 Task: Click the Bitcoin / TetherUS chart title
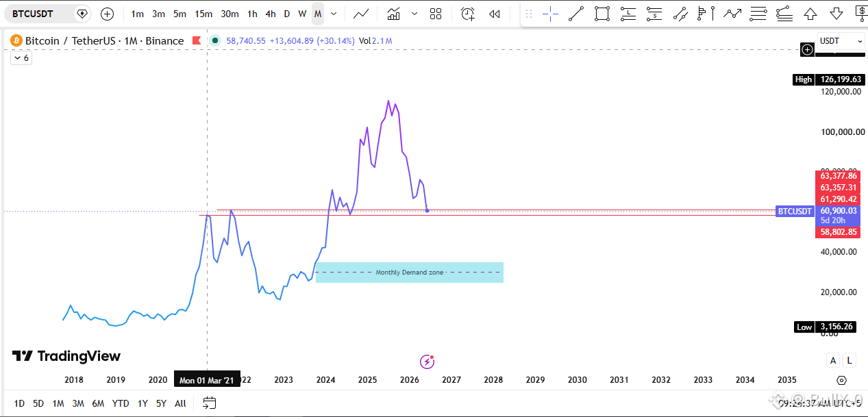click(x=105, y=41)
